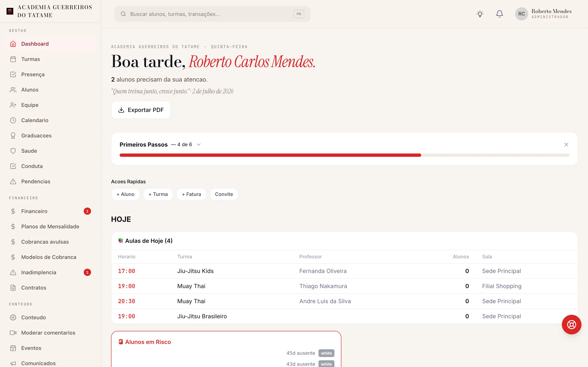Viewport: 588px width, 367px height.
Task: Click the Primeiros Passos progress bar
Action: (344, 155)
